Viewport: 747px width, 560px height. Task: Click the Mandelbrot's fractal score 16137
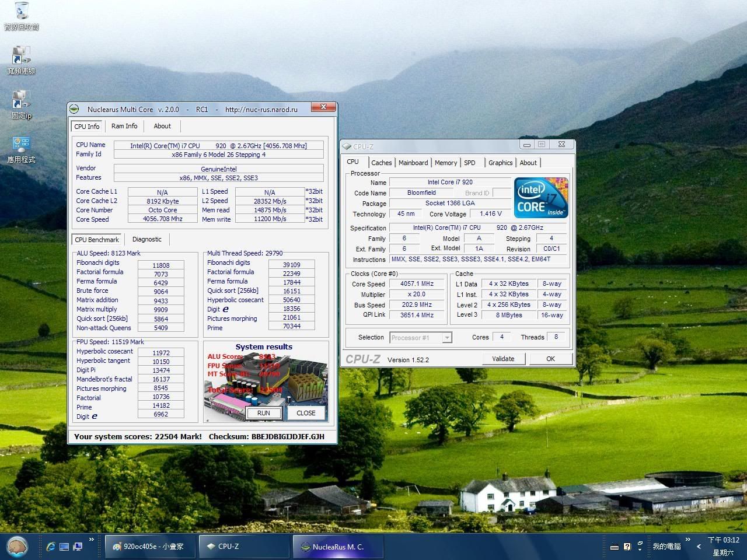coord(161,379)
